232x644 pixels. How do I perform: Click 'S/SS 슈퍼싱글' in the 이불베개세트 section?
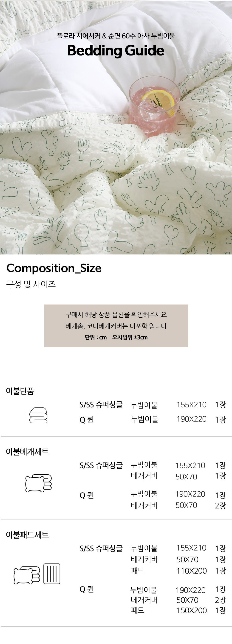coord(101,465)
